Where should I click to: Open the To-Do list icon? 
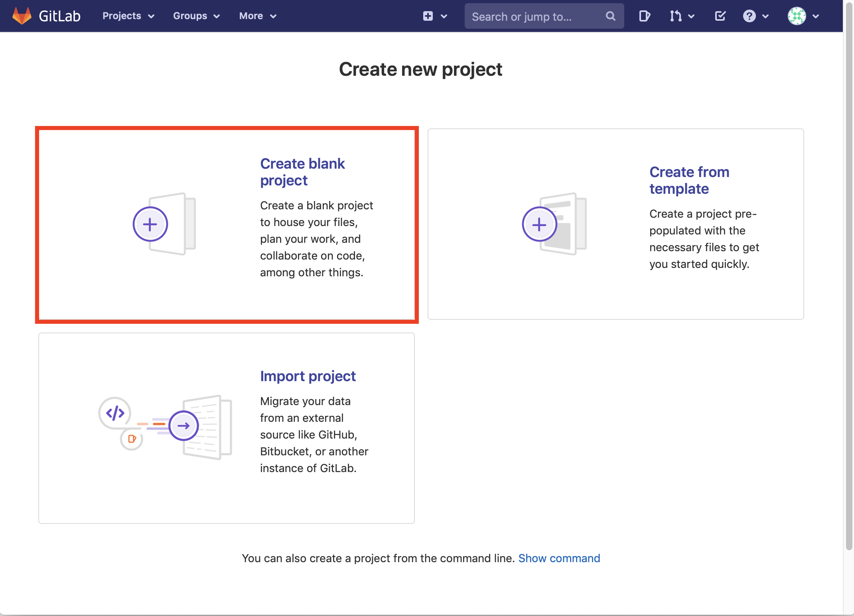click(x=720, y=16)
